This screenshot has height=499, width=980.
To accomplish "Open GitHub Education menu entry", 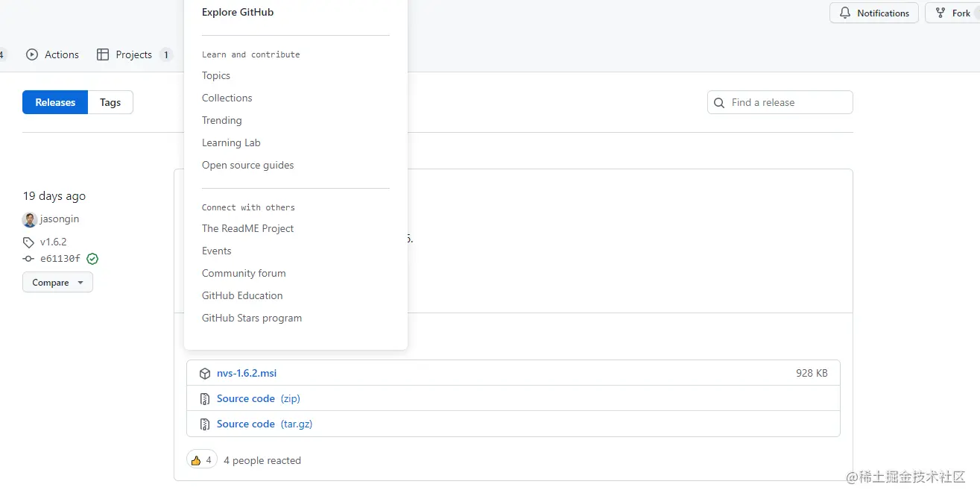I will pyautogui.click(x=242, y=295).
